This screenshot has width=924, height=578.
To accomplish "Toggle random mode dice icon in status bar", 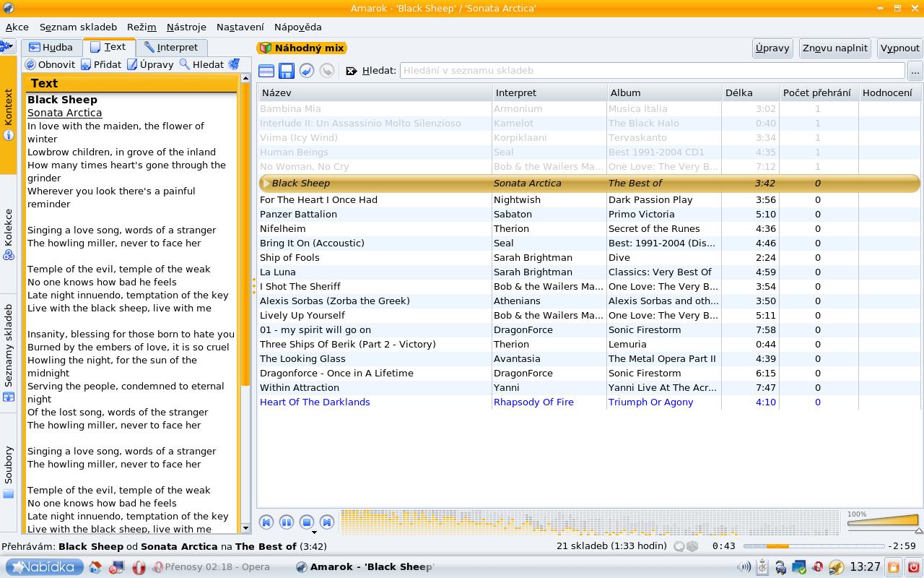I will click(692, 546).
